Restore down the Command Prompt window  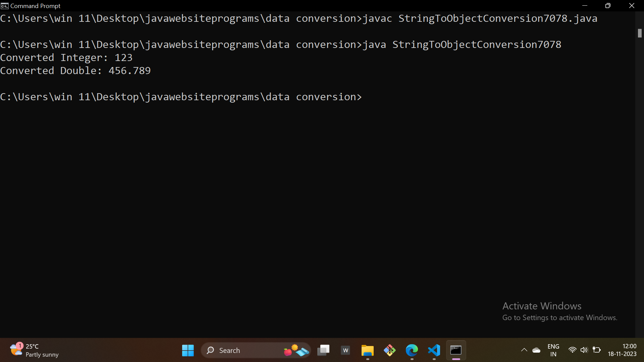pyautogui.click(x=608, y=6)
